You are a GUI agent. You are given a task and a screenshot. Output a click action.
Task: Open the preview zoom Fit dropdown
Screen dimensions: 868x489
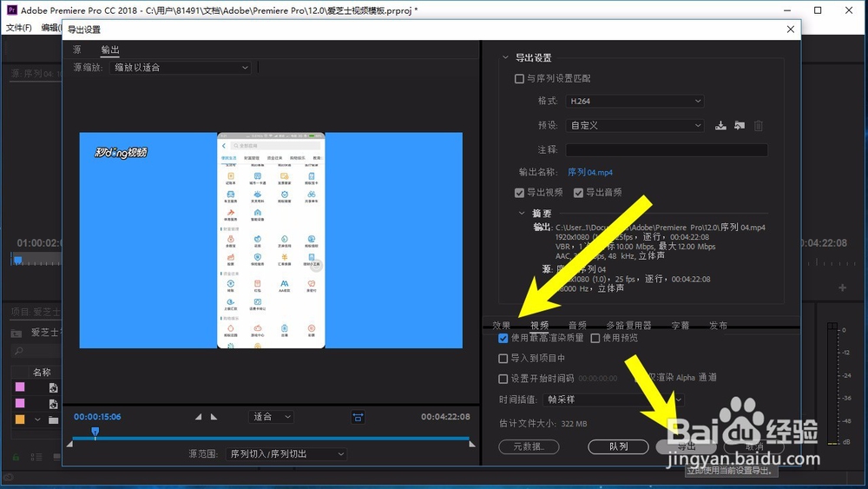tap(271, 416)
